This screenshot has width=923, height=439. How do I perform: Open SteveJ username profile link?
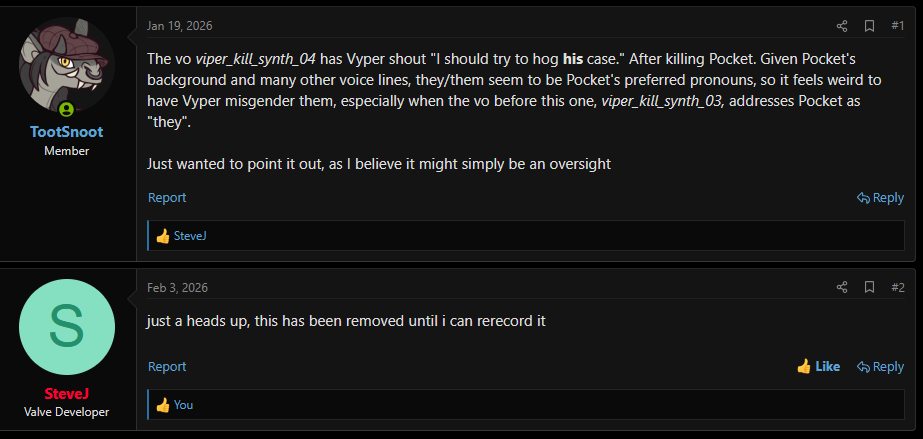(67, 393)
